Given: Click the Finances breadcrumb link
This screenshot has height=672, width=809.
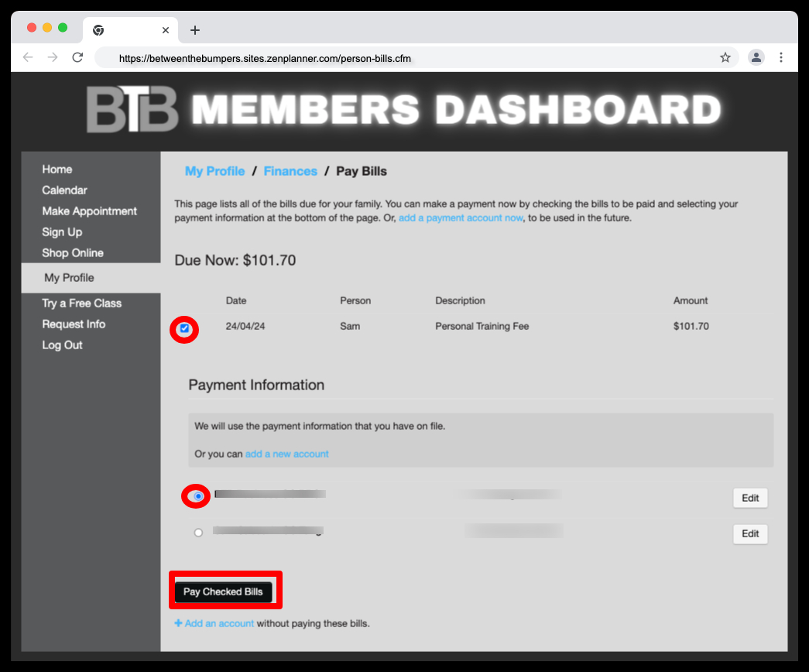Looking at the screenshot, I should pos(290,171).
